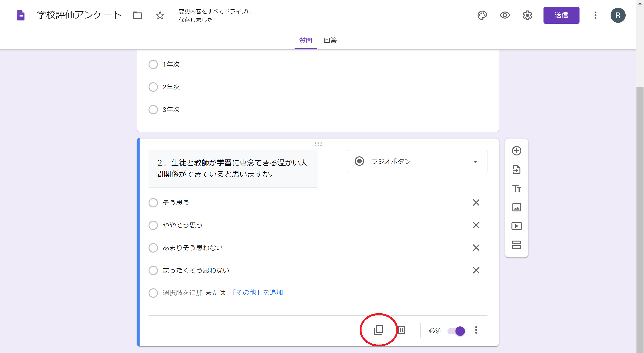Add a section from the sidebar
644x353 pixels.
516,245
